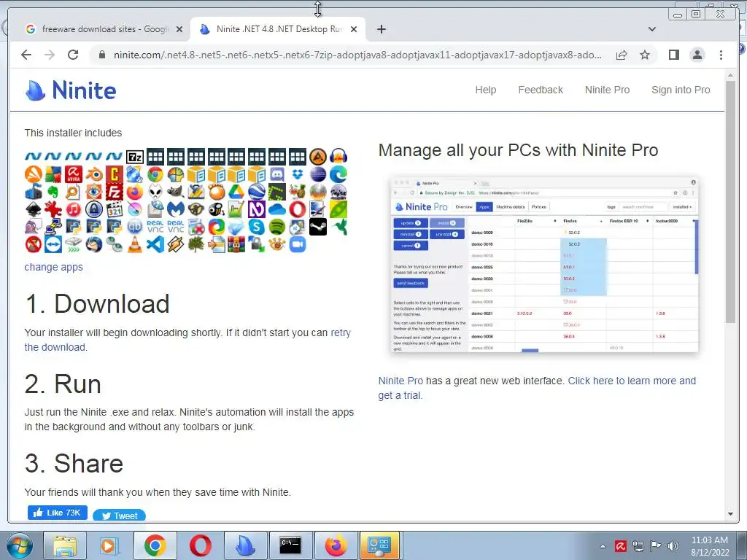Viewport: 747px width, 560px height.
Task: Click the Ninite logo
Action: click(x=71, y=90)
